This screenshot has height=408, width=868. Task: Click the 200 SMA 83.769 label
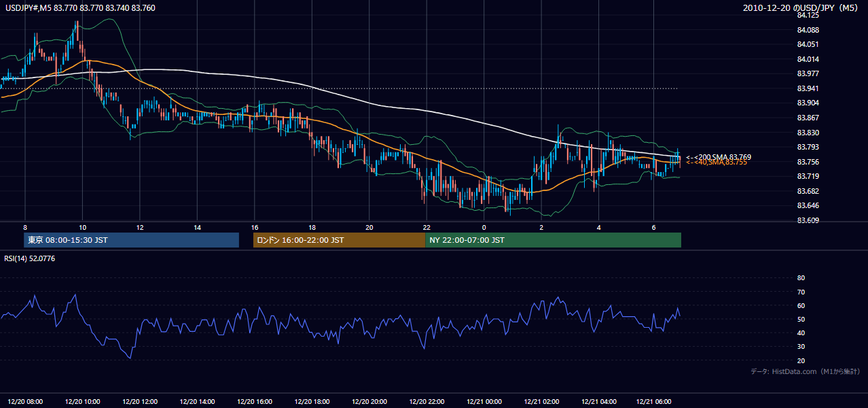(x=718, y=157)
